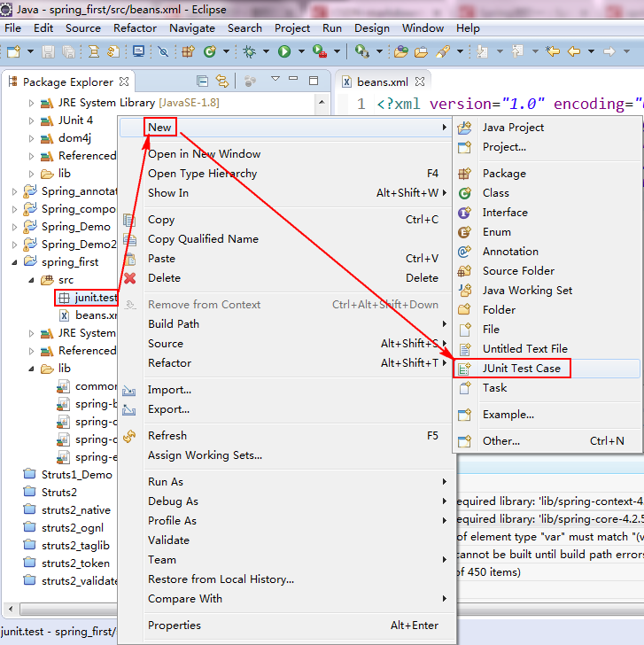This screenshot has width=644, height=645.
Task: Choose Class from the New submenu
Action: point(548,193)
